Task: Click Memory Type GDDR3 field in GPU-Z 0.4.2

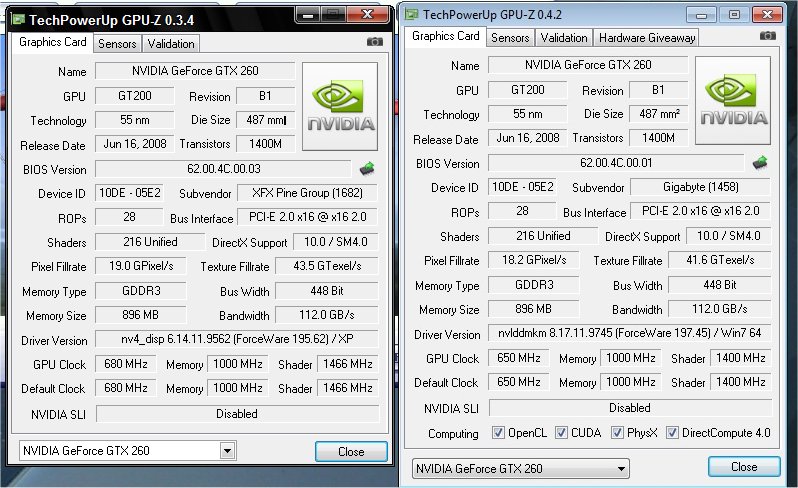Action: pyautogui.click(x=534, y=284)
